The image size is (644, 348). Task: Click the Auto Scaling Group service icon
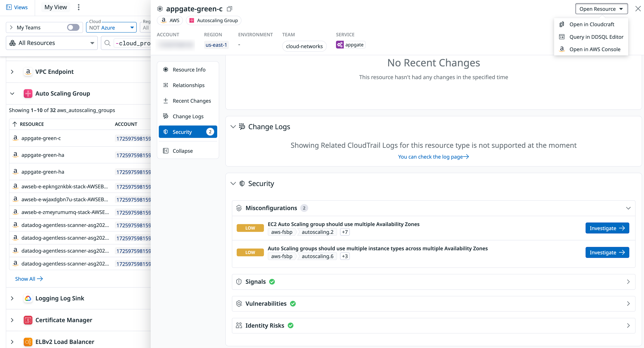click(28, 93)
